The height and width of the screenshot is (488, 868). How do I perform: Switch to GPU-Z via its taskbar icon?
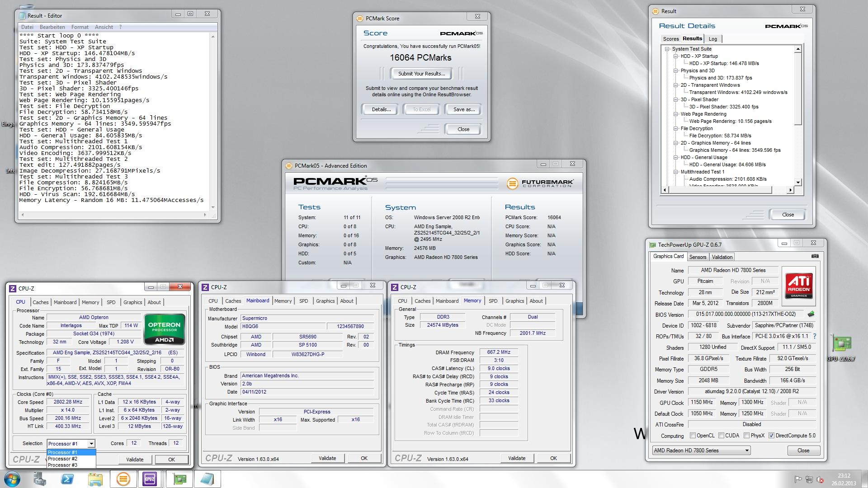[x=179, y=479]
